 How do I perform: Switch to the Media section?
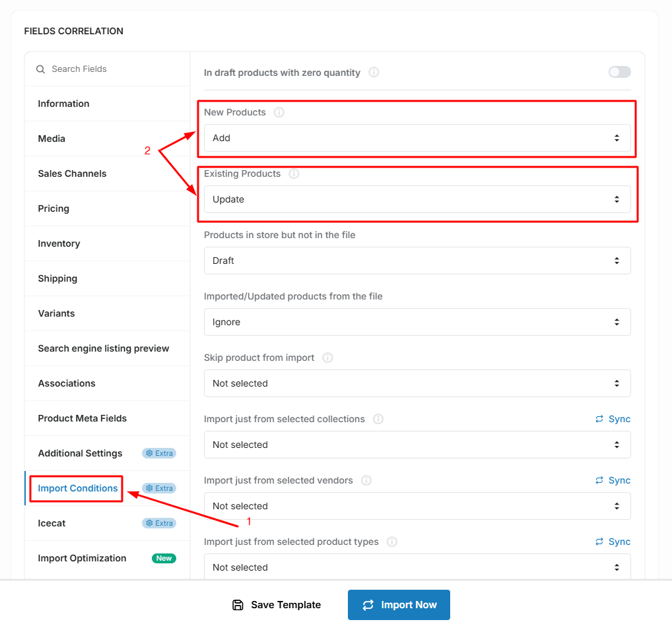point(107,139)
